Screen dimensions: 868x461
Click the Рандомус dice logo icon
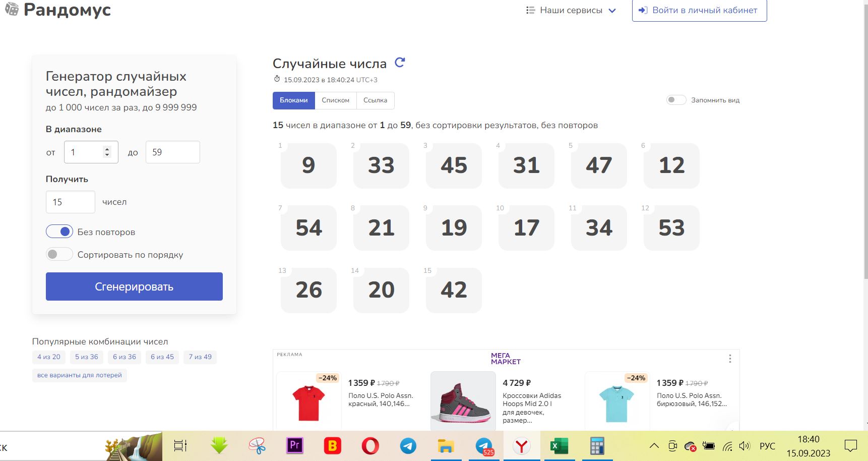click(x=12, y=9)
